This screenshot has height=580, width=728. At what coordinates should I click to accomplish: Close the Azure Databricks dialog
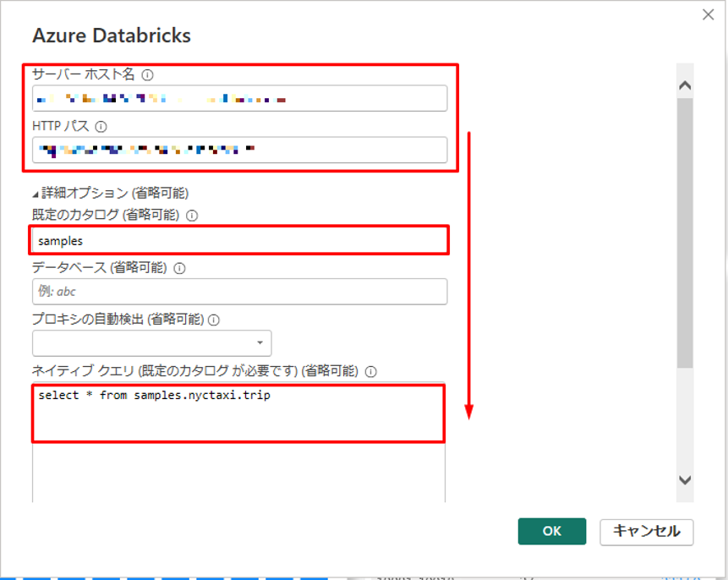point(708,15)
